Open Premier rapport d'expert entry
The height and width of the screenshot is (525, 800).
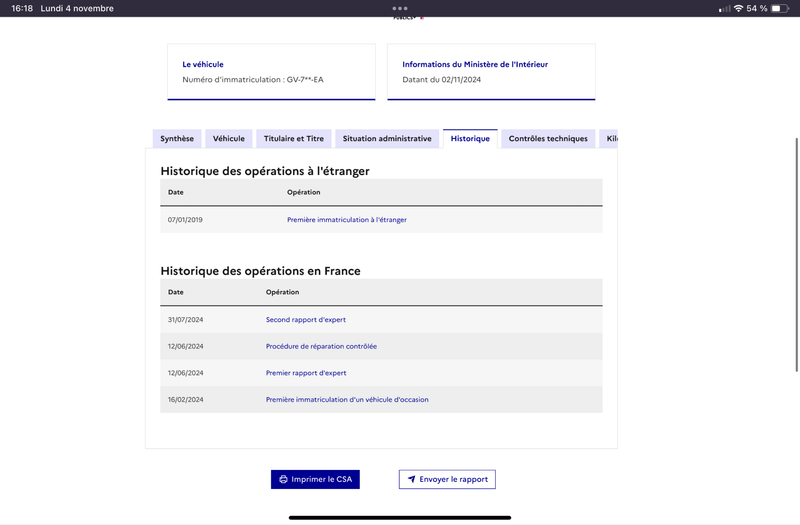(306, 373)
